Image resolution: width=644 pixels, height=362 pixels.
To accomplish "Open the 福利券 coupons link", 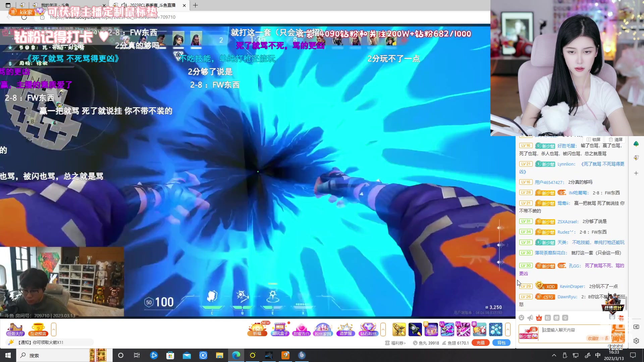I will tap(396, 343).
